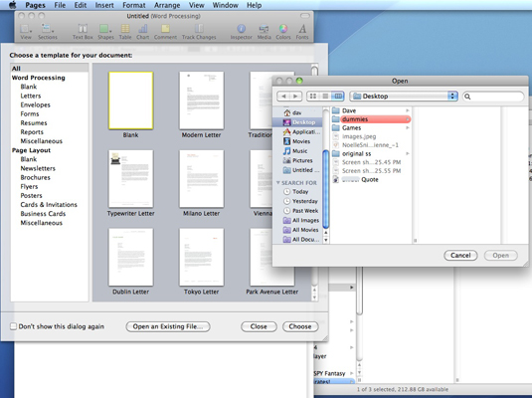Click the Open dialog search field
The image size is (532, 398).
493,97
